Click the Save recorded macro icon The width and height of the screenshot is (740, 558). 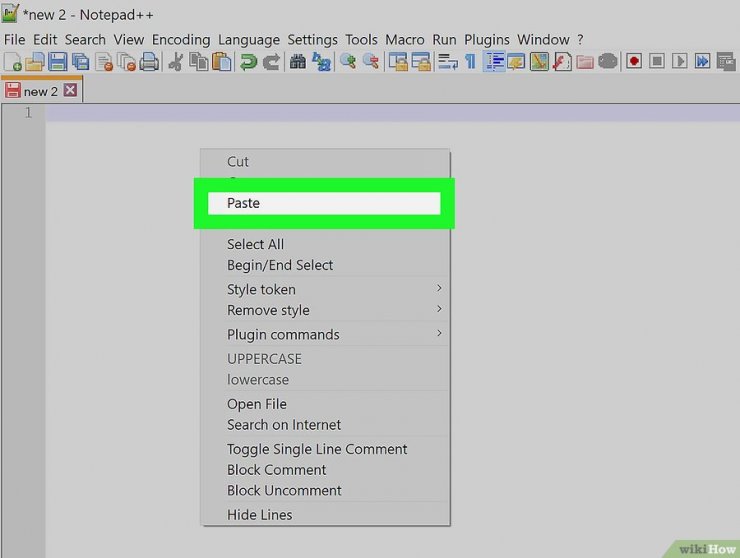click(726, 62)
